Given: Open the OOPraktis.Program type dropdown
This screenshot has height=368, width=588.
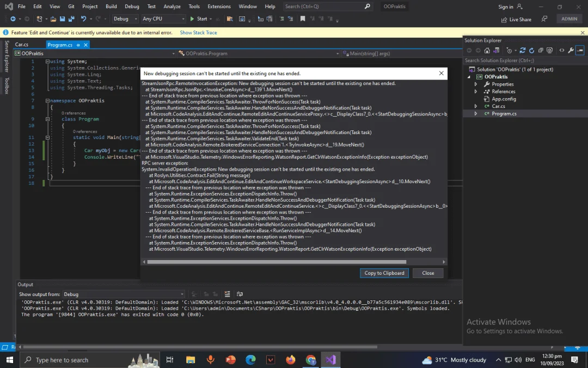Looking at the screenshot, I should [x=259, y=53].
